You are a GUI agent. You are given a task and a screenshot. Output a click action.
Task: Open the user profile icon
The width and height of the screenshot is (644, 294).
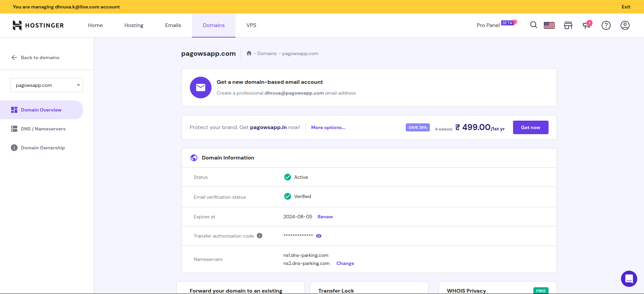(625, 25)
